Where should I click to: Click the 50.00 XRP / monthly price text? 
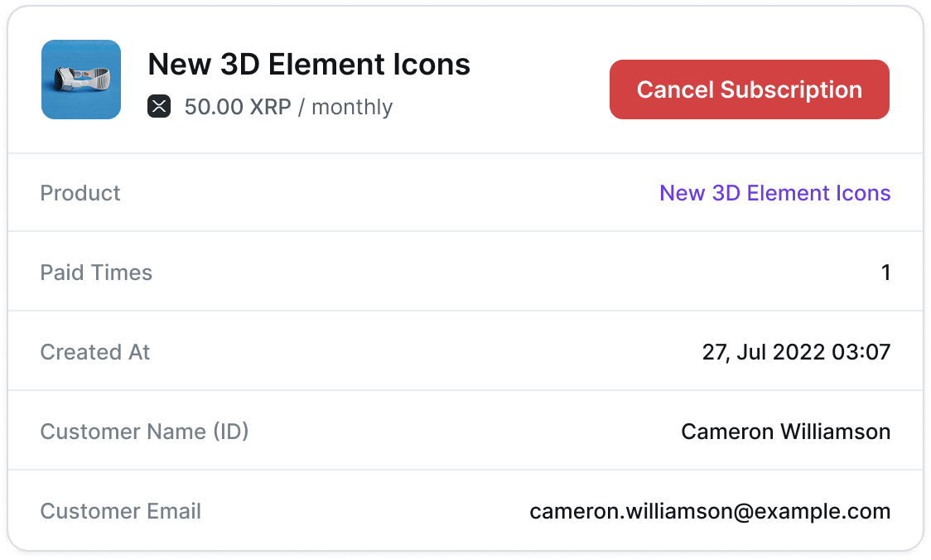tap(288, 107)
